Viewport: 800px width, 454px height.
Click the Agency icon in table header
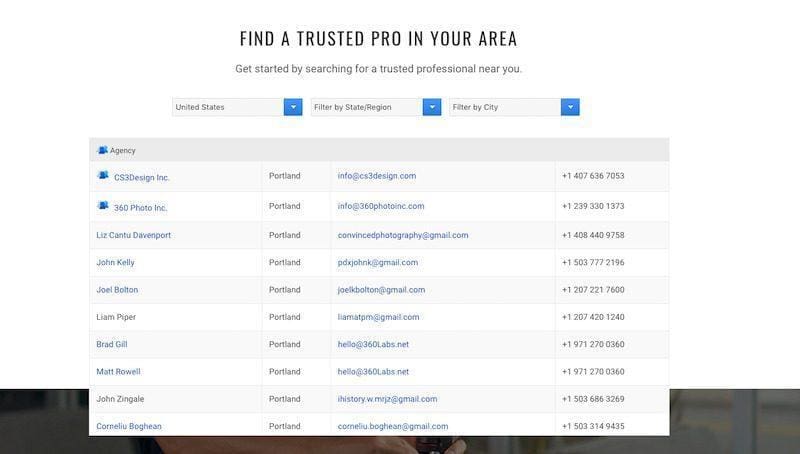[x=102, y=150]
